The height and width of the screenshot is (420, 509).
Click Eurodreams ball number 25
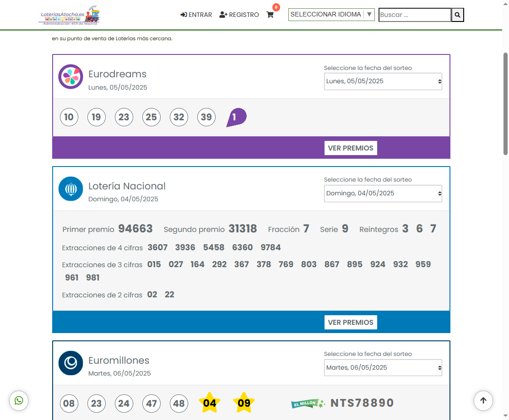tap(151, 117)
